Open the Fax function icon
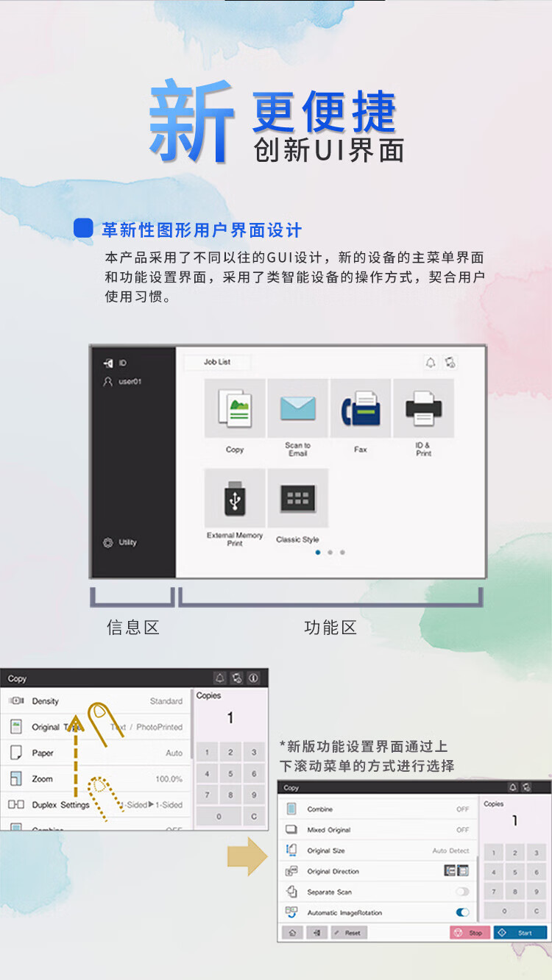This screenshot has height=980, width=552. tap(361, 408)
